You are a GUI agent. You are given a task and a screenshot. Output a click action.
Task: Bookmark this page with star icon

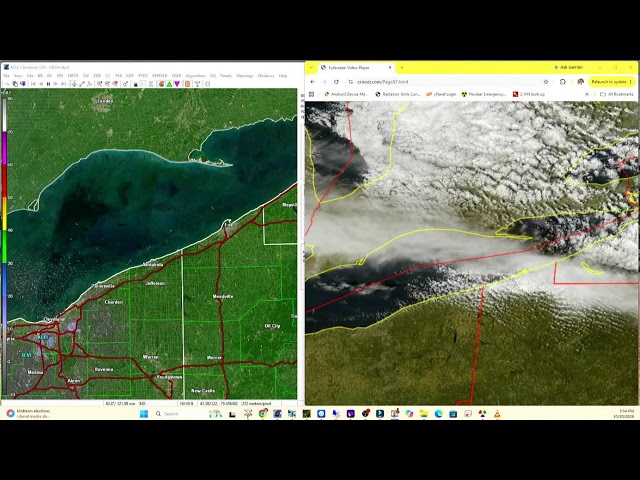546,82
